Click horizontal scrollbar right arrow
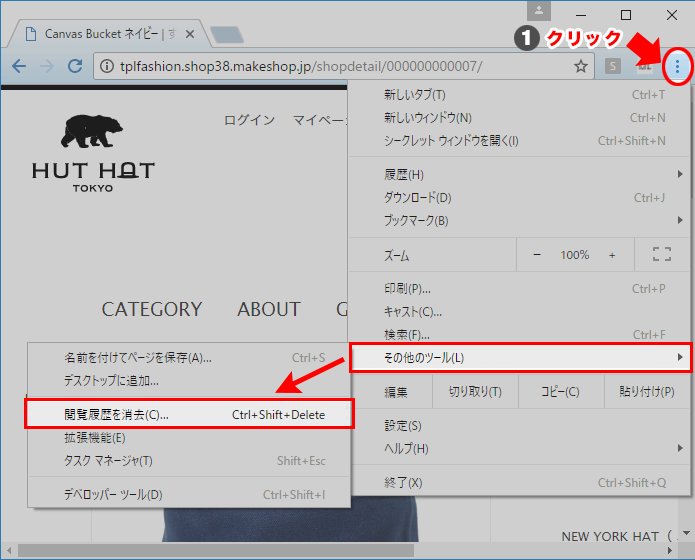The height and width of the screenshot is (560, 695). tap(670, 551)
